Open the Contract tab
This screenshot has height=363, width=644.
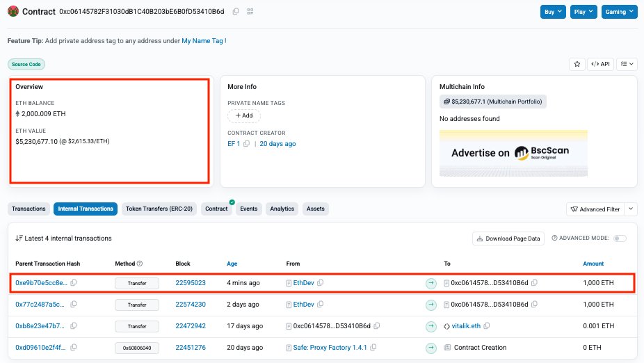click(216, 209)
